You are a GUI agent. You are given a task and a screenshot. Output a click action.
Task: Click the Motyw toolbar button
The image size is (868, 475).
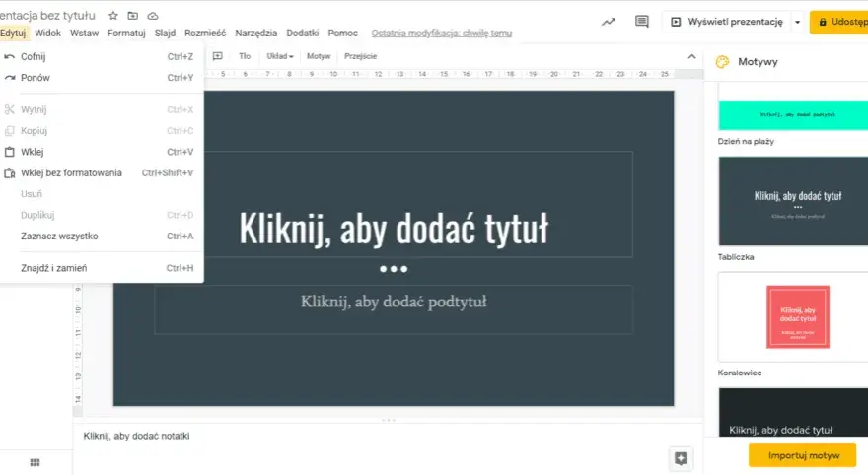319,56
